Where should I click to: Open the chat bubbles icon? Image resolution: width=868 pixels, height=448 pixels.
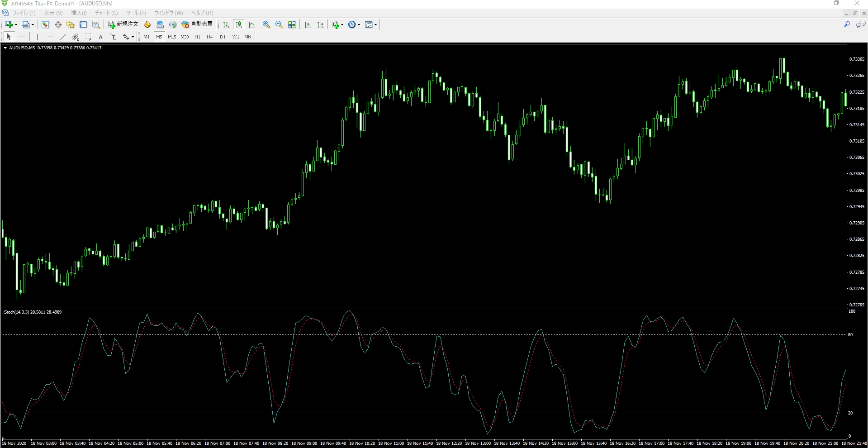click(x=860, y=24)
